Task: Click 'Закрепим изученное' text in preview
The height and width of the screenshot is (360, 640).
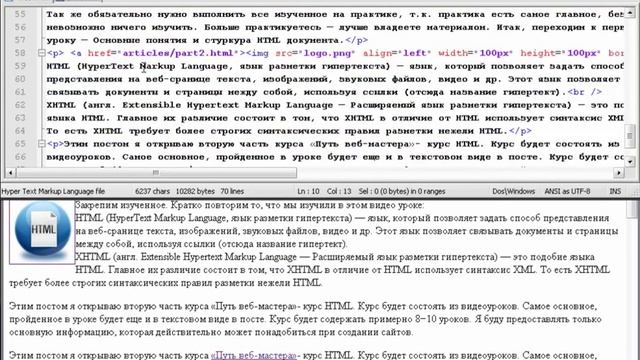Action: click(121, 205)
